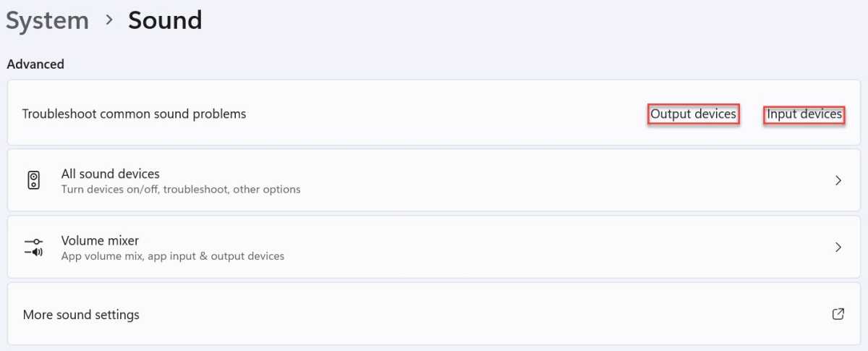This screenshot has width=868, height=351.
Task: Click the speaker icon for All sound devices
Action: tap(33, 181)
